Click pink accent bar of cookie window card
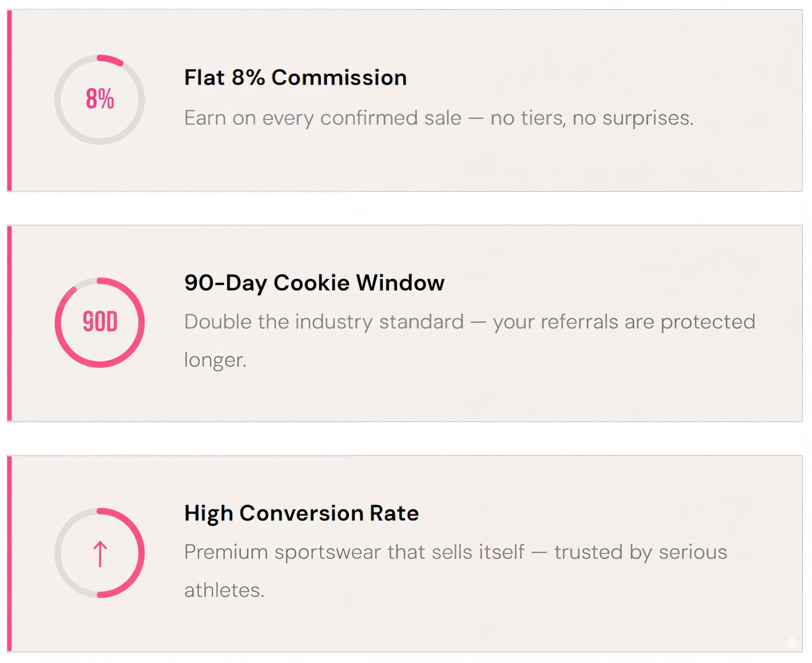 point(10,323)
